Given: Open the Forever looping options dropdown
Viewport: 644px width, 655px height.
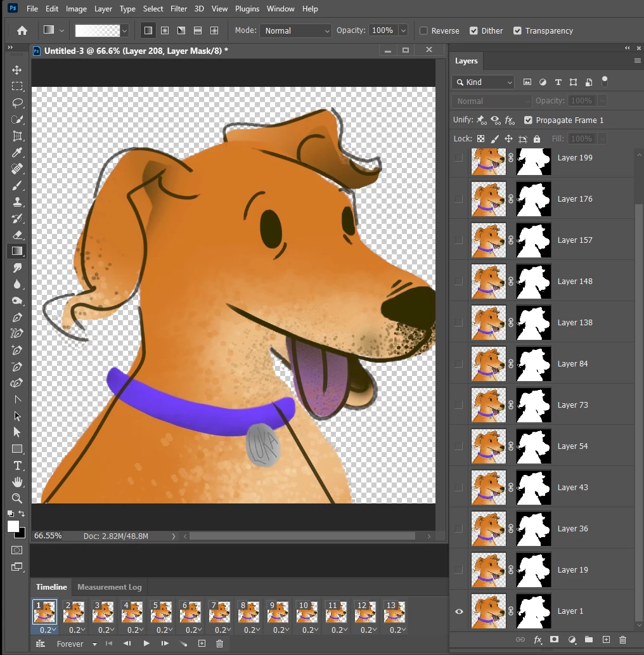Looking at the screenshot, I should point(95,644).
